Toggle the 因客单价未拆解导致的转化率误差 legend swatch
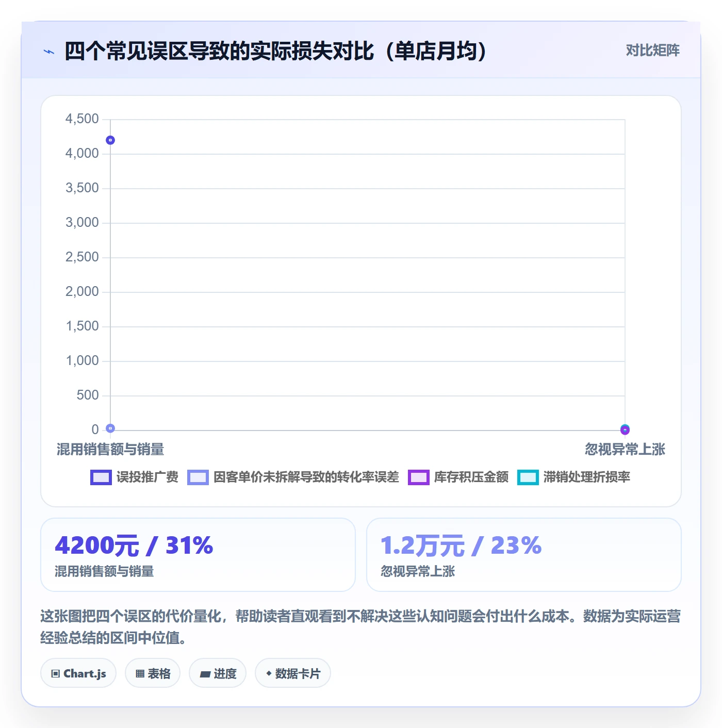Image resolution: width=722 pixels, height=728 pixels. 198,477
